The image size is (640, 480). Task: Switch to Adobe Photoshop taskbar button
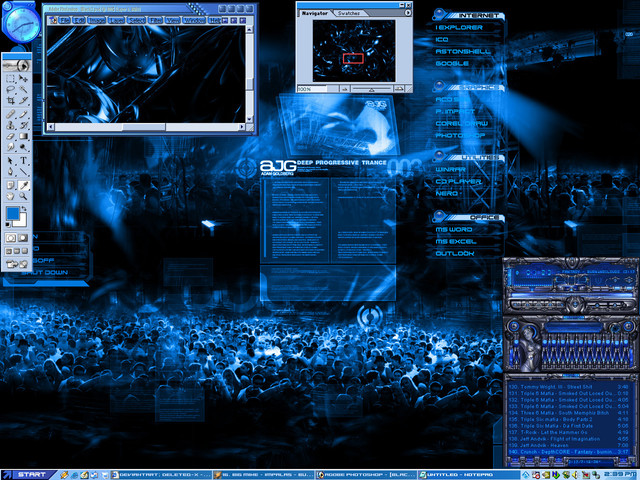pos(366,475)
